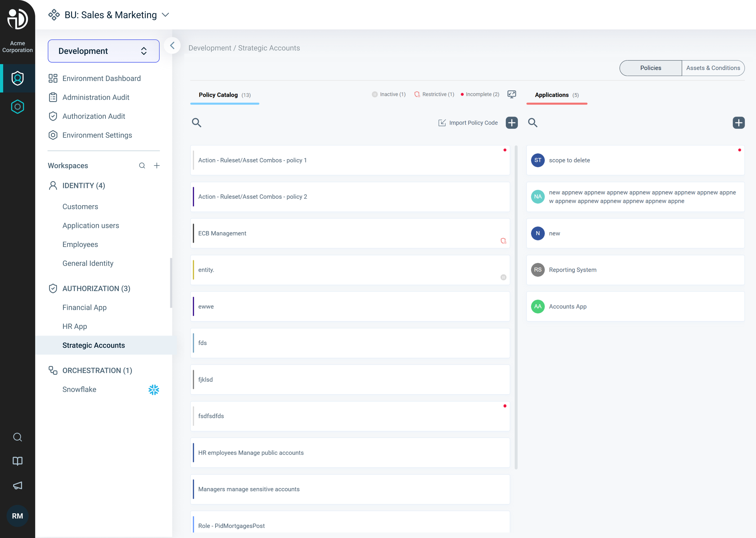This screenshot has width=756, height=538.
Task: Click the presentation view icon beside Incomplete filter
Action: coord(511,94)
